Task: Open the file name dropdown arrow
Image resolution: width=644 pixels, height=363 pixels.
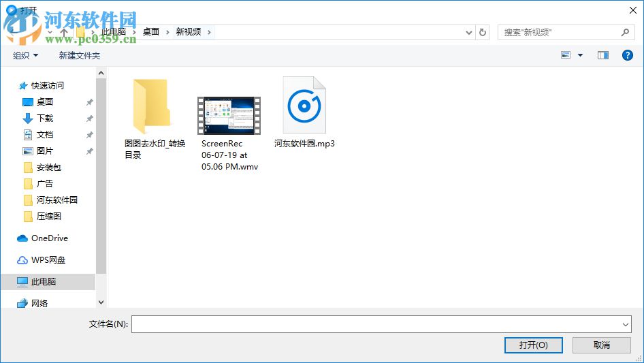Action: click(625, 324)
